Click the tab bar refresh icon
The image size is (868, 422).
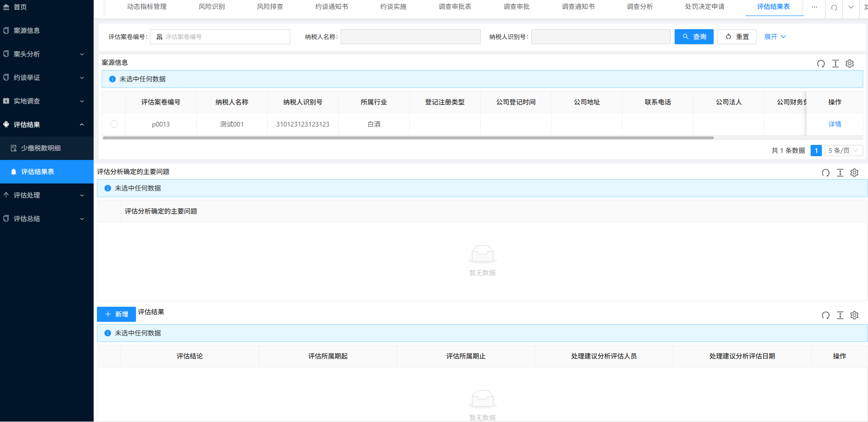834,8
